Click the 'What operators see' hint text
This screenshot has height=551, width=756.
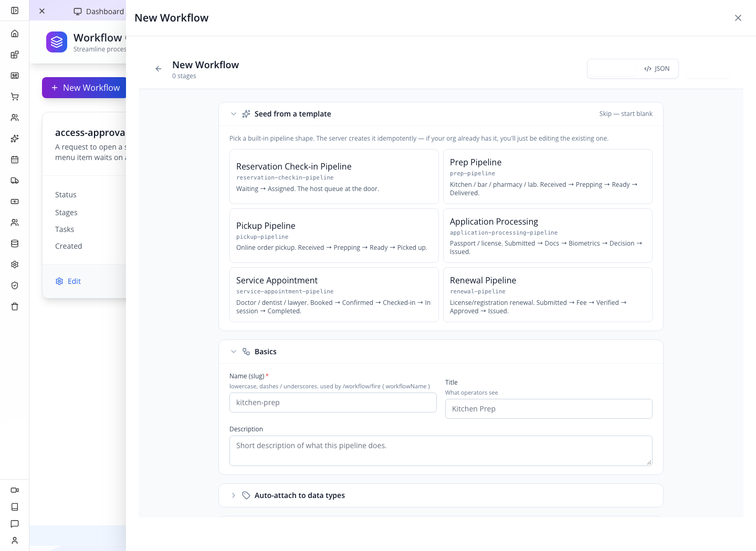(x=471, y=393)
